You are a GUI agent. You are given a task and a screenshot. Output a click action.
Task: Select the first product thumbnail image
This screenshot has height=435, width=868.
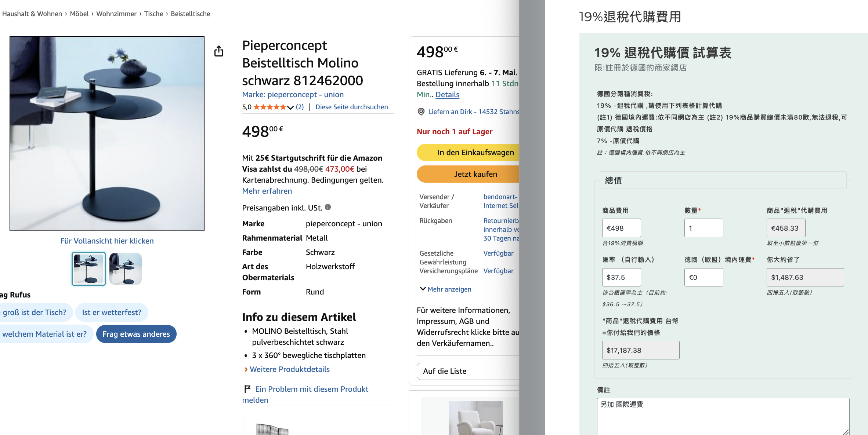click(88, 269)
